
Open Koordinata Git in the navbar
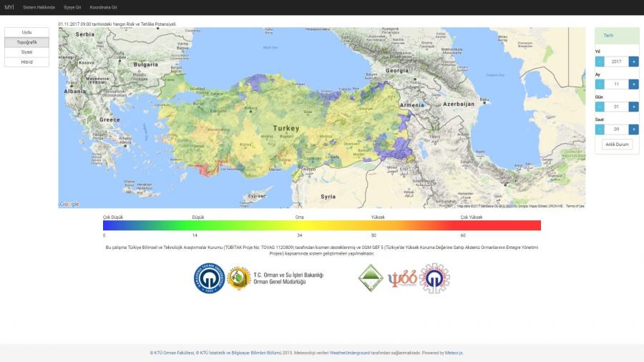pos(103,7)
